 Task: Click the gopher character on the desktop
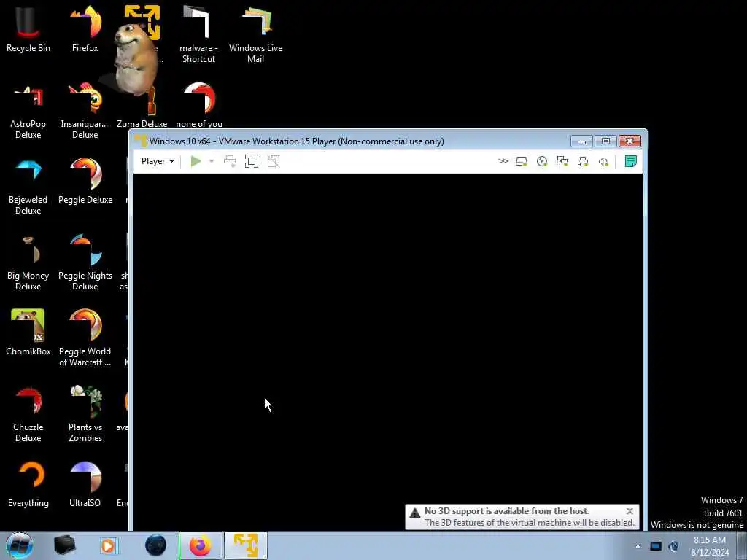tap(135, 60)
